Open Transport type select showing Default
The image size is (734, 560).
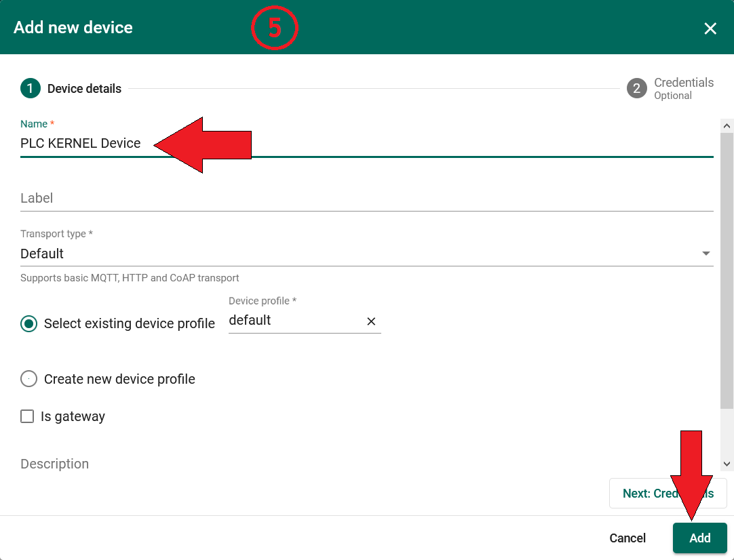coord(353,254)
